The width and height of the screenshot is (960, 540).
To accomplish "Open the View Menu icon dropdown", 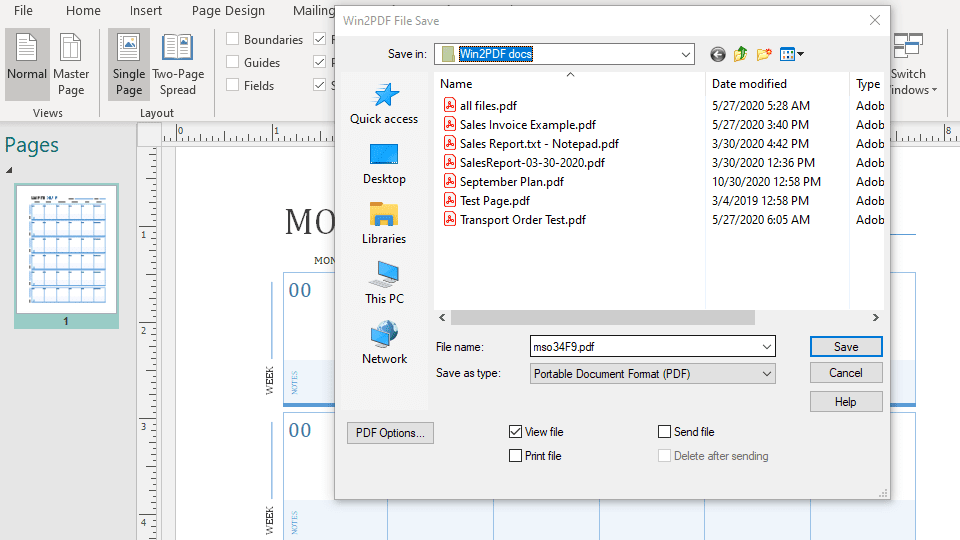I will tap(792, 54).
